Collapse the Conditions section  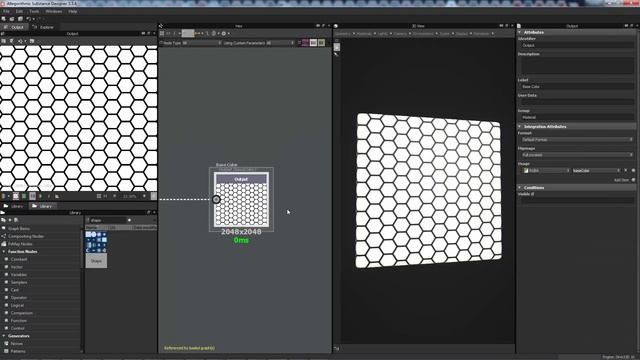coord(520,188)
